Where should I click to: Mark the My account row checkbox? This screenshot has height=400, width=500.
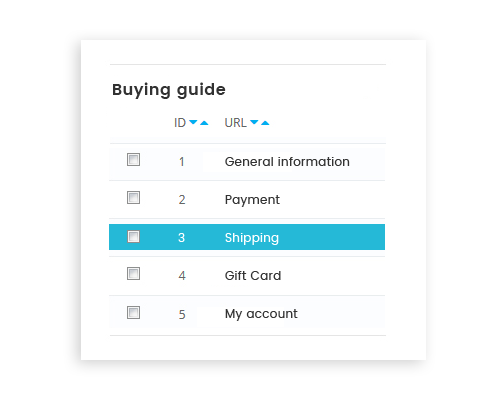[x=133, y=313]
